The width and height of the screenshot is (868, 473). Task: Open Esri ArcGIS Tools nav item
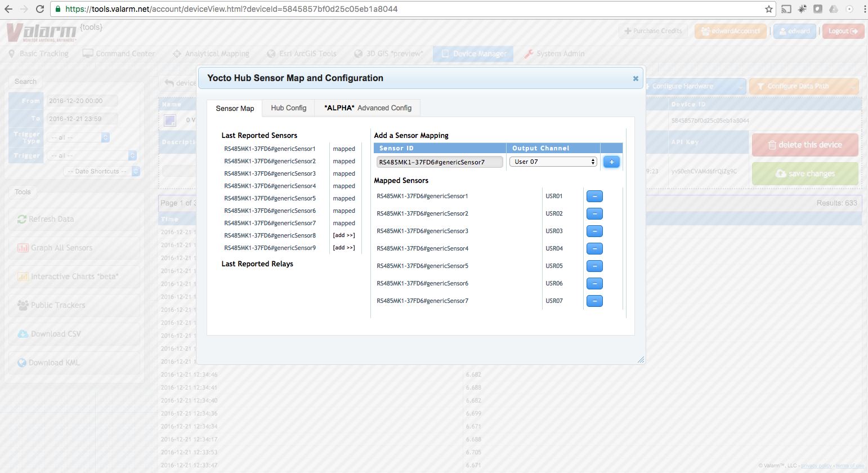click(x=301, y=54)
